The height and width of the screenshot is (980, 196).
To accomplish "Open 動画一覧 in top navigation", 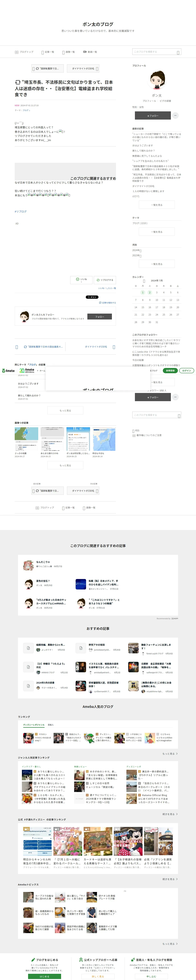I will pyautogui.click(x=90, y=52).
